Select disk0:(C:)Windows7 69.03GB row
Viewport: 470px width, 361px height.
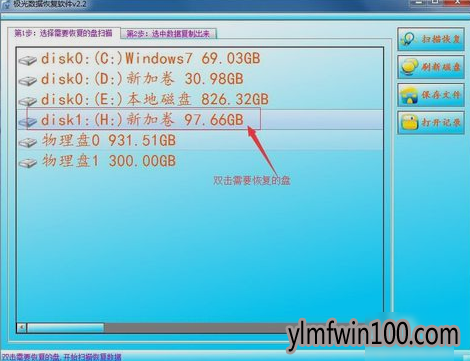(x=200, y=59)
